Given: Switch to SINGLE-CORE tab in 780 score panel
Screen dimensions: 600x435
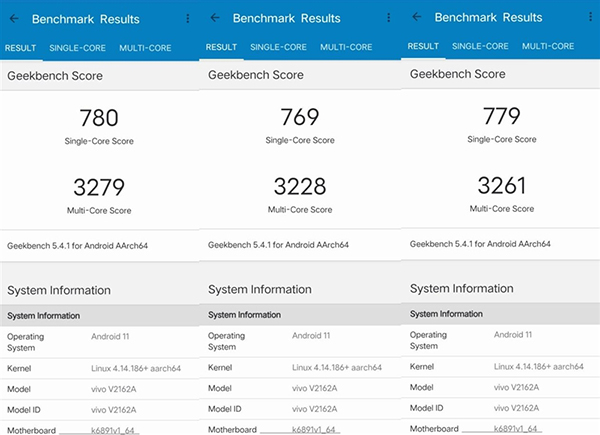Looking at the screenshot, I should pos(77,49).
